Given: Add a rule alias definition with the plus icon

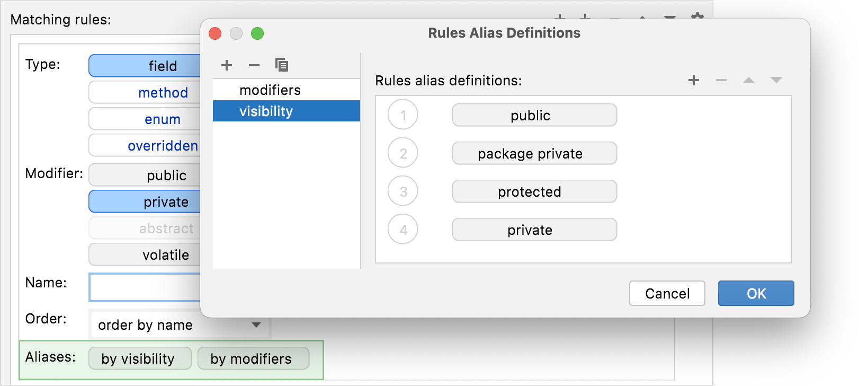Looking at the screenshot, I should 693,81.
